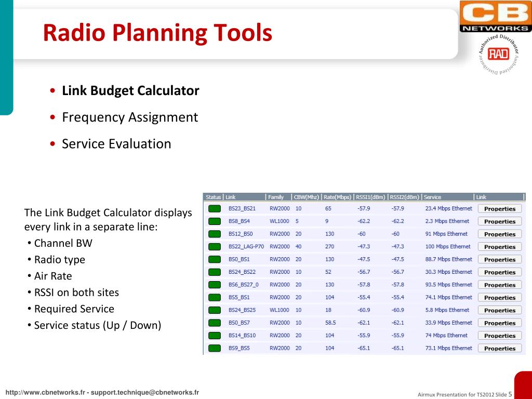
Task: Click the rate value 58.5
Action: [330, 323]
